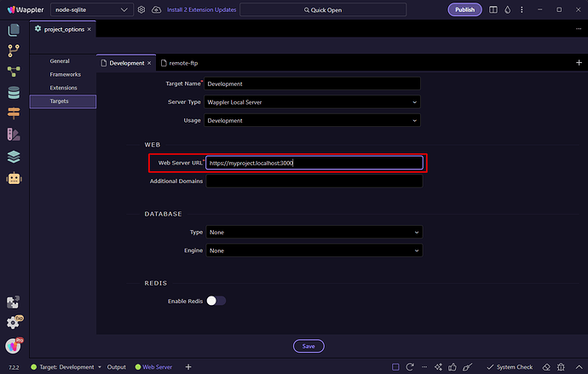This screenshot has height=374, width=588.
Task: Open the AI assistant robot icon
Action: [x=14, y=179]
